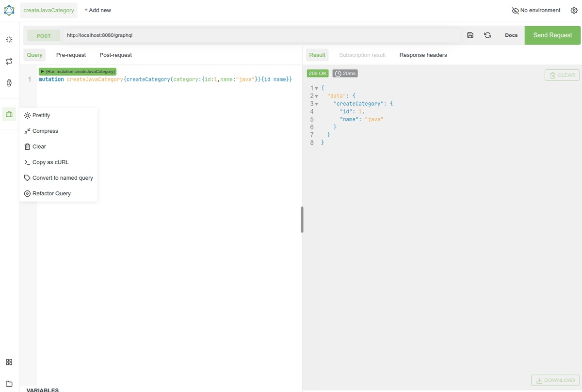Click the reload request icon beside Docs
The image size is (582, 392).
click(487, 35)
